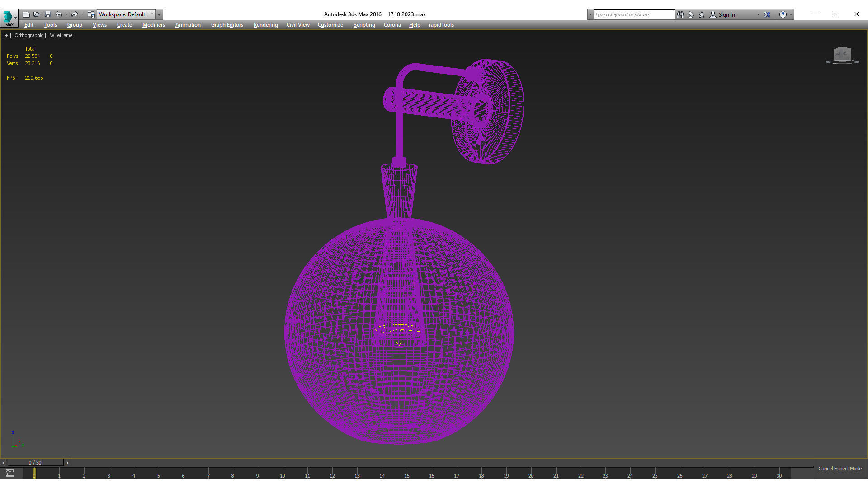Undo the last scene operation
The height and width of the screenshot is (488, 868).
[59, 14]
